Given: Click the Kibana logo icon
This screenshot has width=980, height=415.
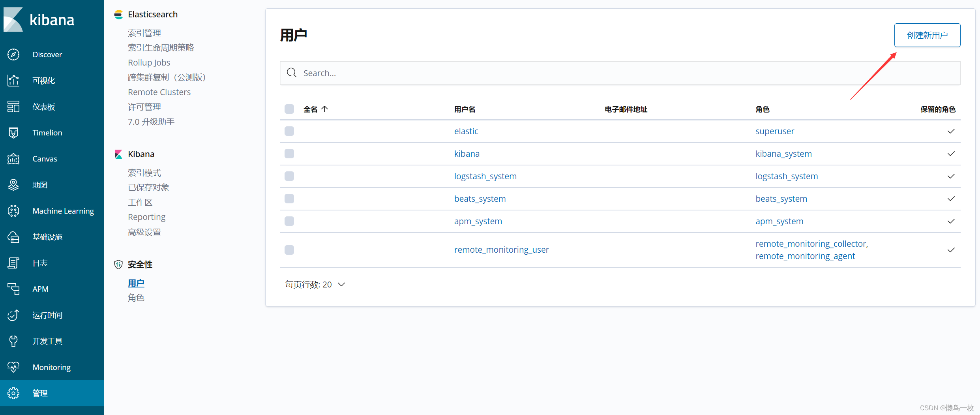Looking at the screenshot, I should [x=13, y=19].
